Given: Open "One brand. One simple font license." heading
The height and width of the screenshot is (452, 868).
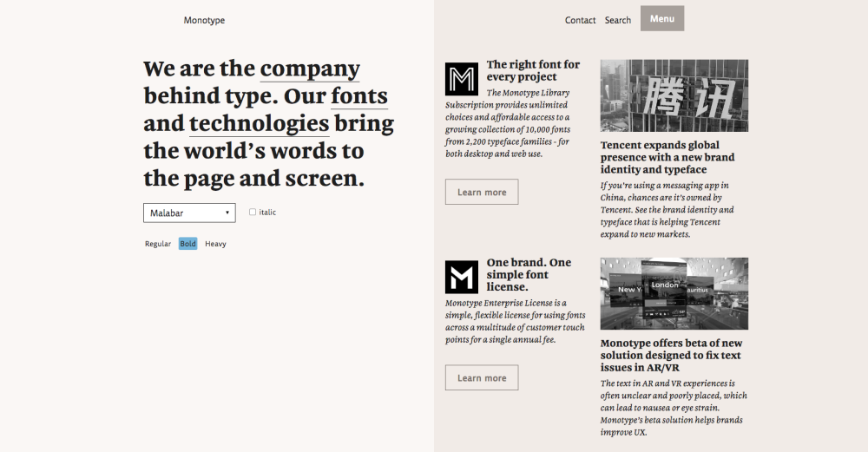Looking at the screenshot, I should coord(529,274).
